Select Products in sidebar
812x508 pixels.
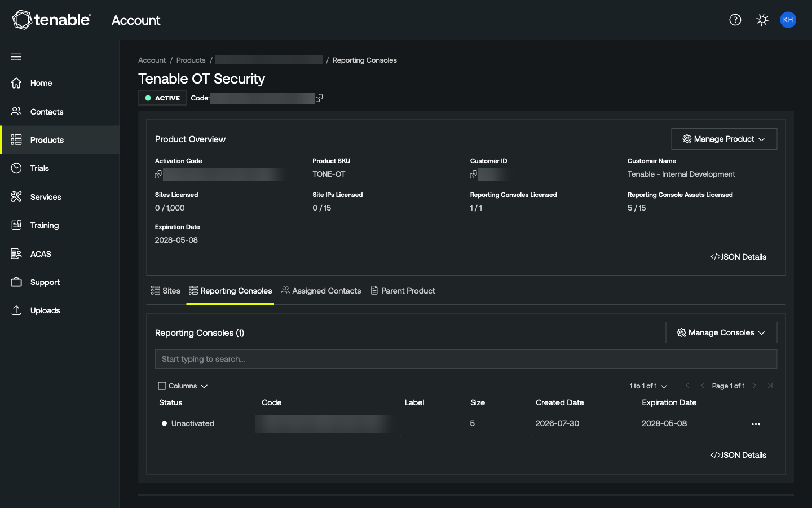click(60, 140)
